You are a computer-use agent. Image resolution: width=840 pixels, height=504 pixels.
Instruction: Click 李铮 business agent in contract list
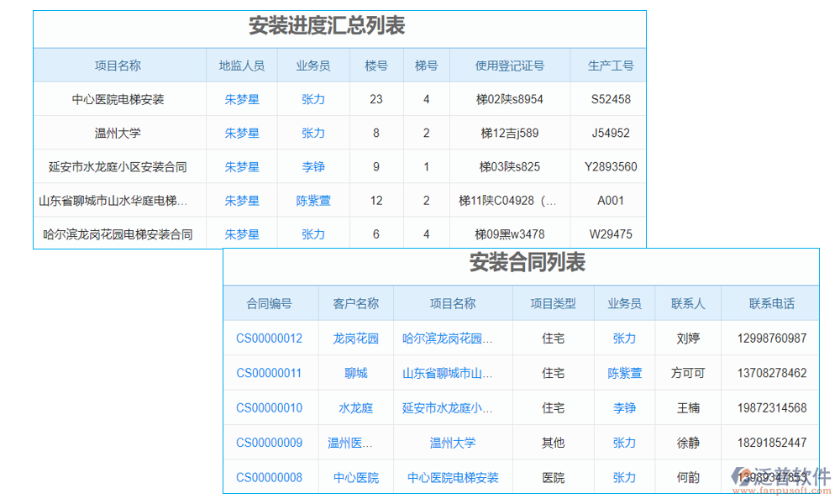pos(625,407)
